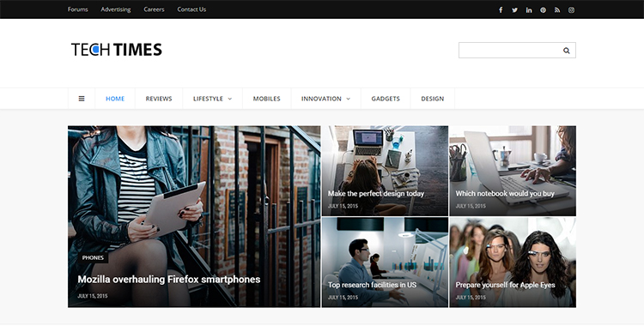
Task: Visit the Careers link
Action: [154, 9]
